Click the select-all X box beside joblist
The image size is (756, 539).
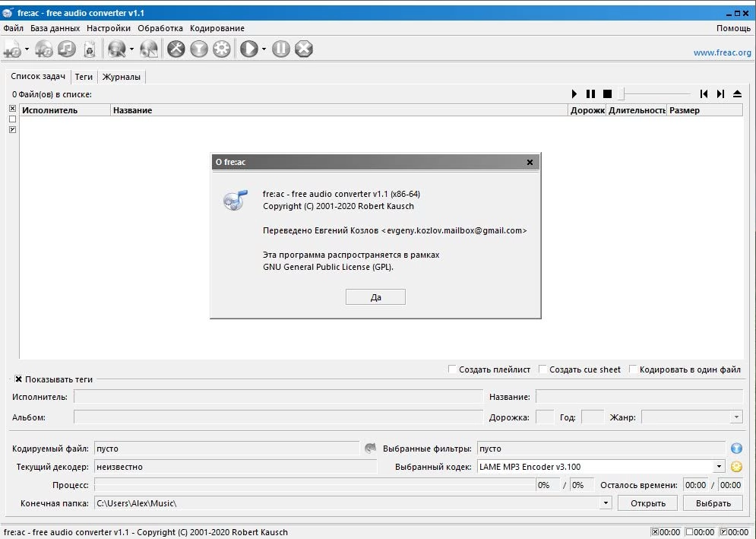(x=12, y=109)
